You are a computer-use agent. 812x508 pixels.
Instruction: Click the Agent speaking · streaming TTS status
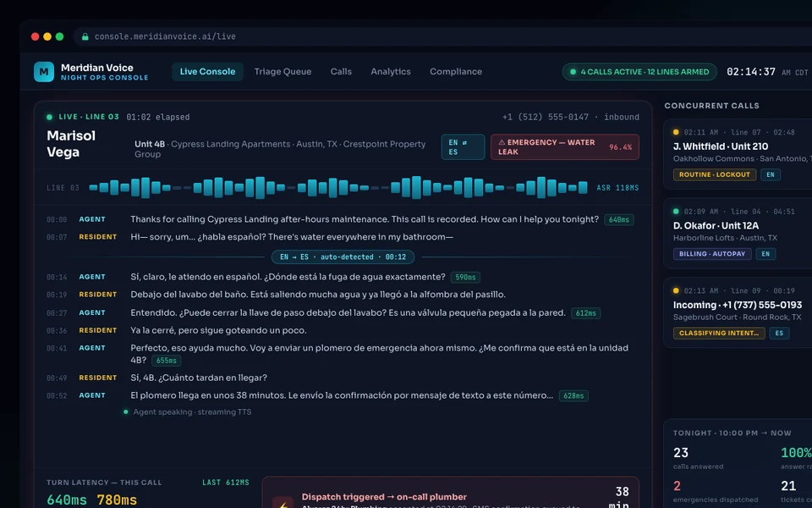coord(188,412)
